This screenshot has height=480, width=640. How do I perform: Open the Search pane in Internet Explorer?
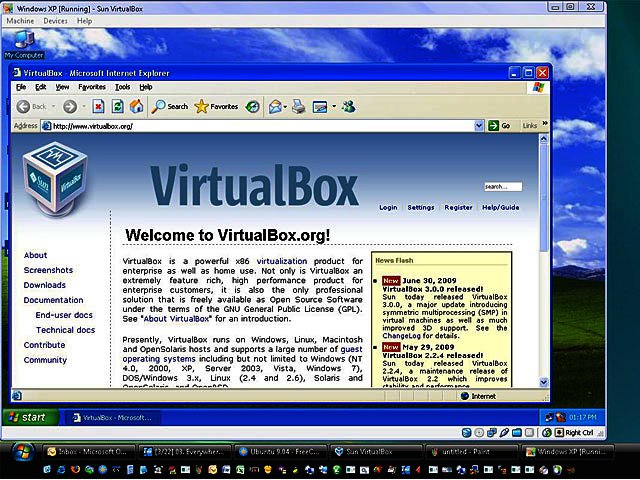pyautogui.click(x=170, y=106)
